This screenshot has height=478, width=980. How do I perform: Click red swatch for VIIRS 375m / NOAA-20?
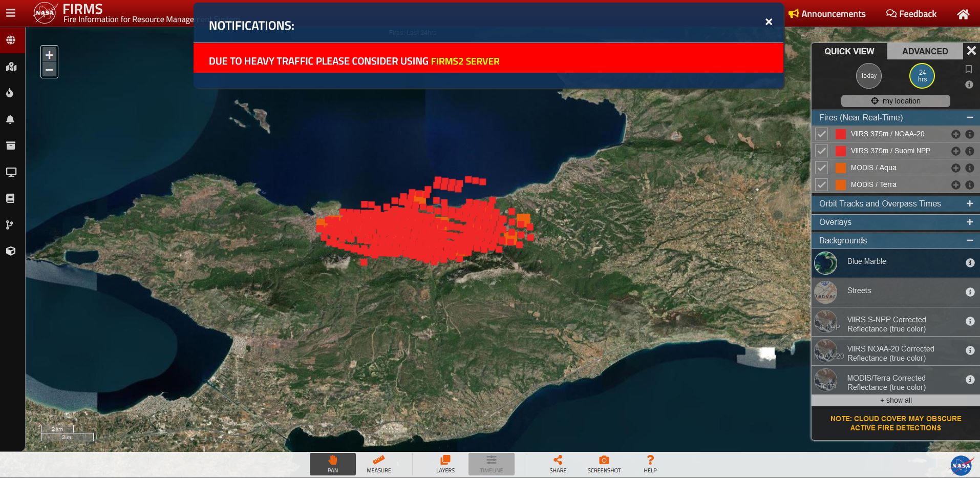coord(841,134)
